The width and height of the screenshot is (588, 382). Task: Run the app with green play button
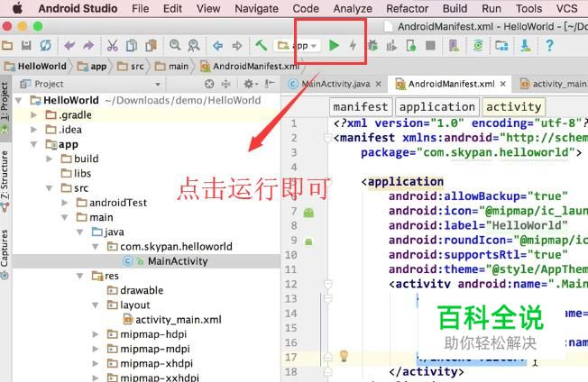click(334, 46)
